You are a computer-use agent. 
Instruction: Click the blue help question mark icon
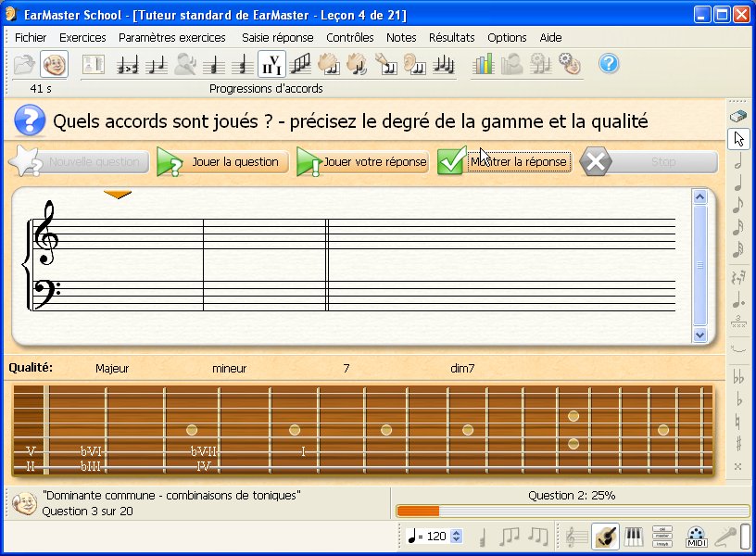[x=608, y=64]
